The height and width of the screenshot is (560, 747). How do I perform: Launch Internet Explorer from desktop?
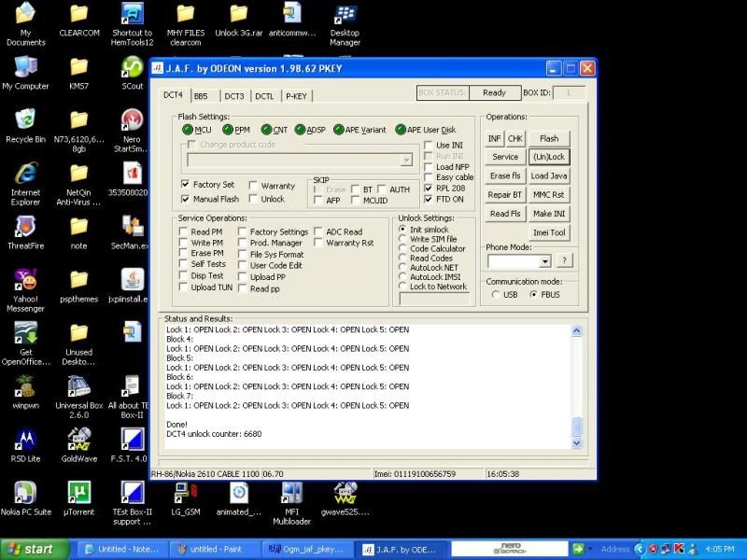point(26,184)
